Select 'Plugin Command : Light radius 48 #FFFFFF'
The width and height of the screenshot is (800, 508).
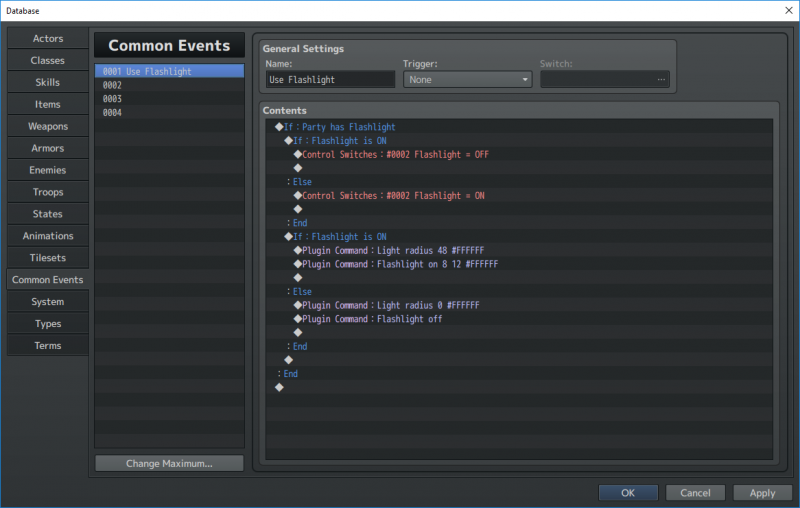(x=519, y=250)
